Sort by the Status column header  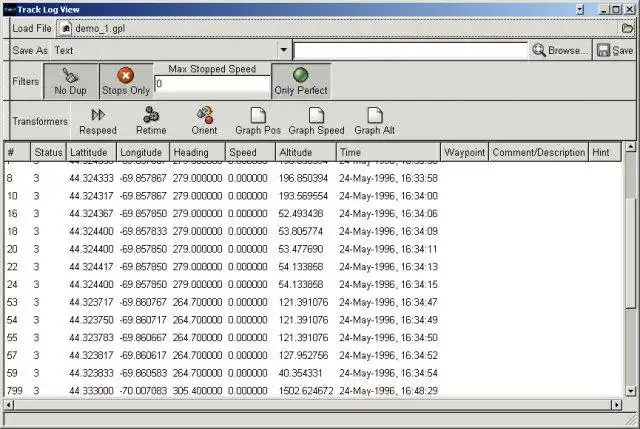pyautogui.click(x=48, y=152)
